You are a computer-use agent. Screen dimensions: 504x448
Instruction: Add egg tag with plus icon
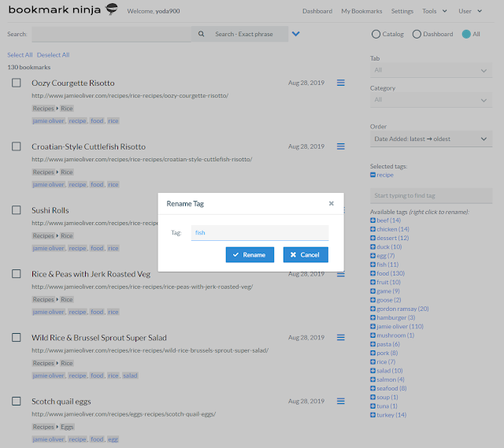[372, 256]
